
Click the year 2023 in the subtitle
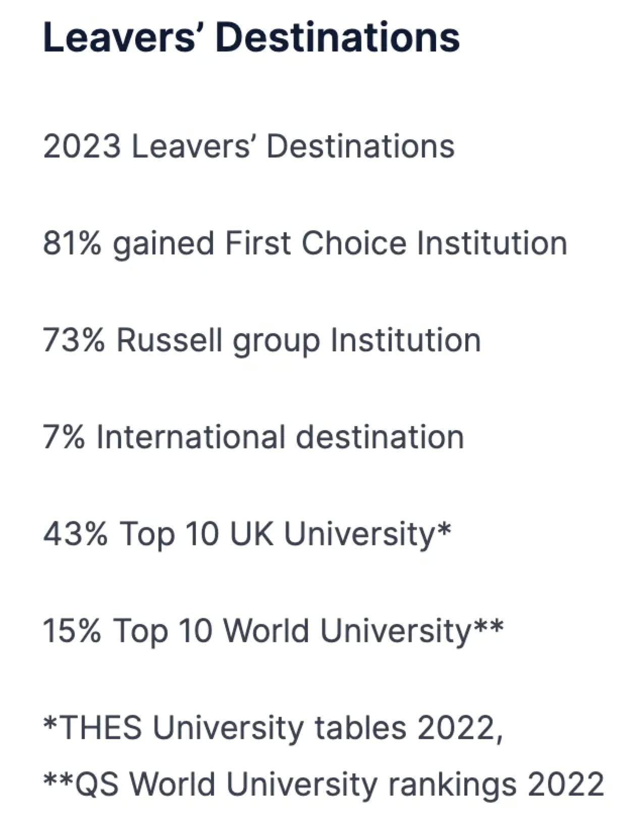click(82, 146)
